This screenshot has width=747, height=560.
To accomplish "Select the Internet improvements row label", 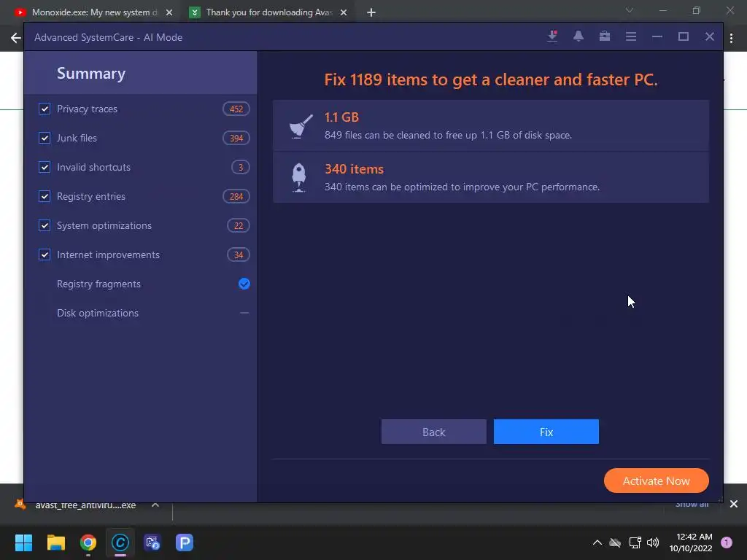I will click(108, 254).
